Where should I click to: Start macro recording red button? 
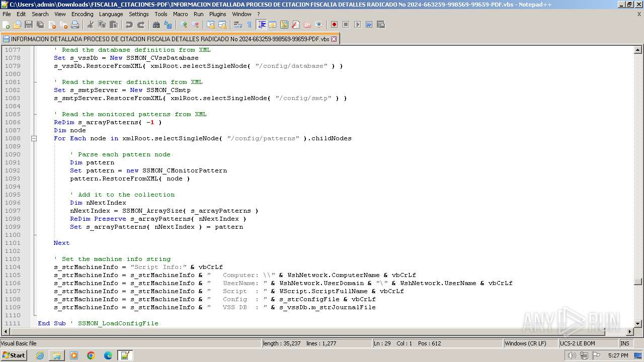coord(334,25)
